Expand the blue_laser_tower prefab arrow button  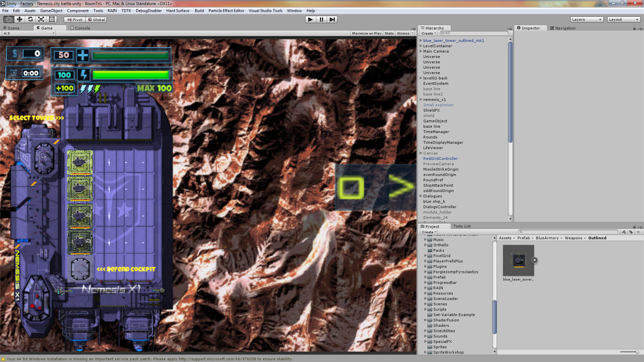(535, 260)
